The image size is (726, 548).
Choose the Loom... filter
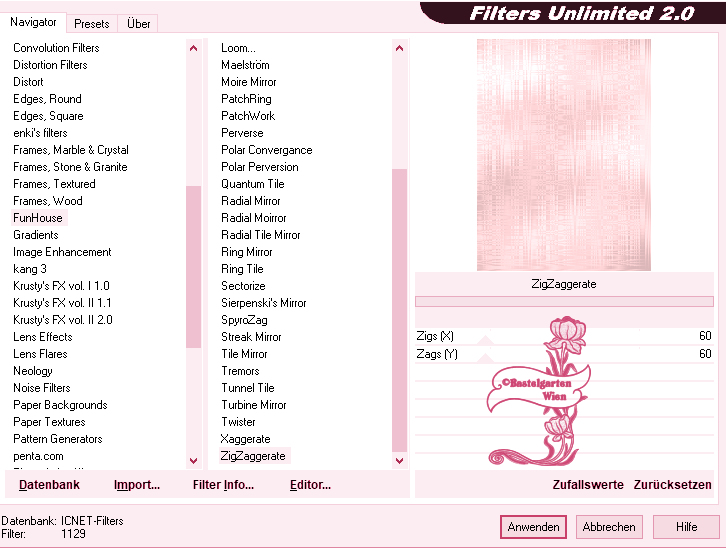pos(238,48)
